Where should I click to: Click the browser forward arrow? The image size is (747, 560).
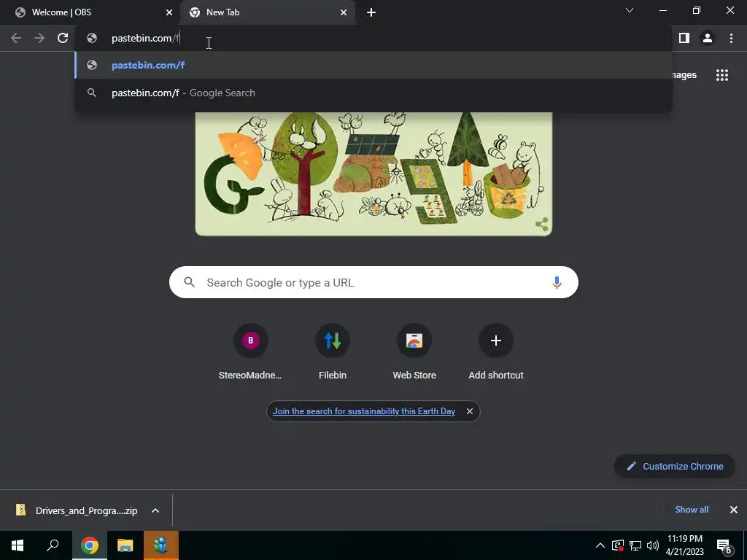pyautogui.click(x=39, y=38)
